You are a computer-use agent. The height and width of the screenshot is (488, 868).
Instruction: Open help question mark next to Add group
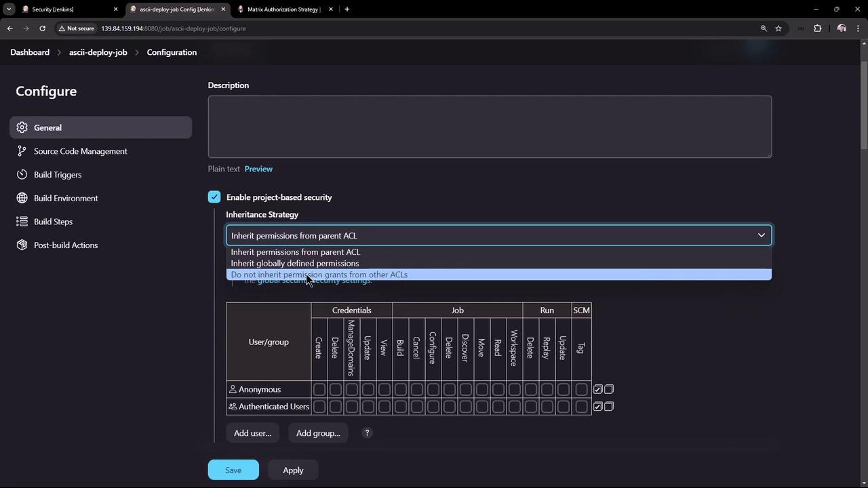pyautogui.click(x=367, y=433)
